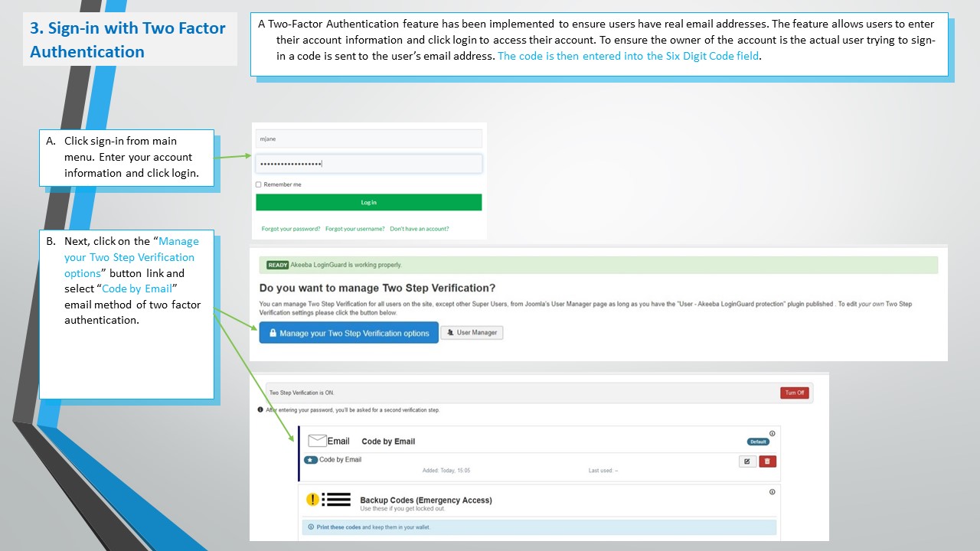This screenshot has width=980, height=551.
Task: Click the Default badge on Email method
Action: pyautogui.click(x=757, y=442)
